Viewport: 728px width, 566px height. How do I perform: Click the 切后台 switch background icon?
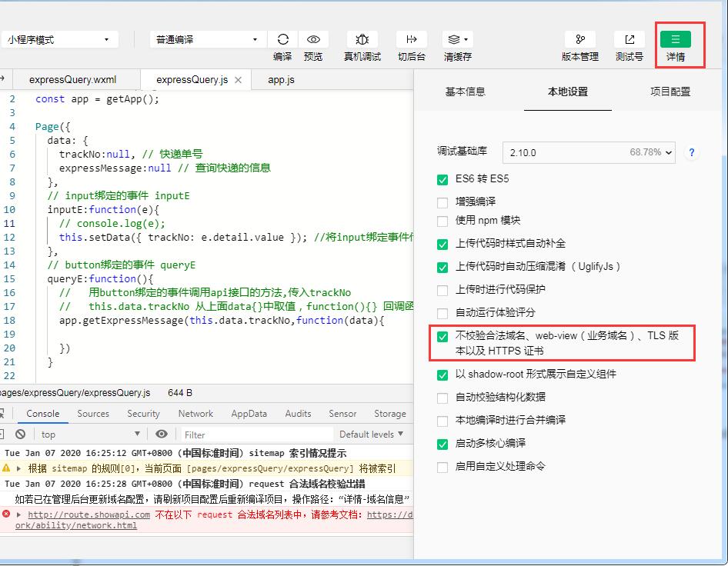tap(412, 39)
